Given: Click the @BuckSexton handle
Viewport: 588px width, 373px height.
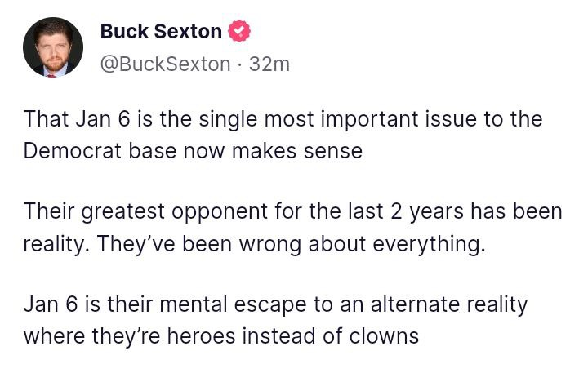Looking at the screenshot, I should (x=165, y=64).
